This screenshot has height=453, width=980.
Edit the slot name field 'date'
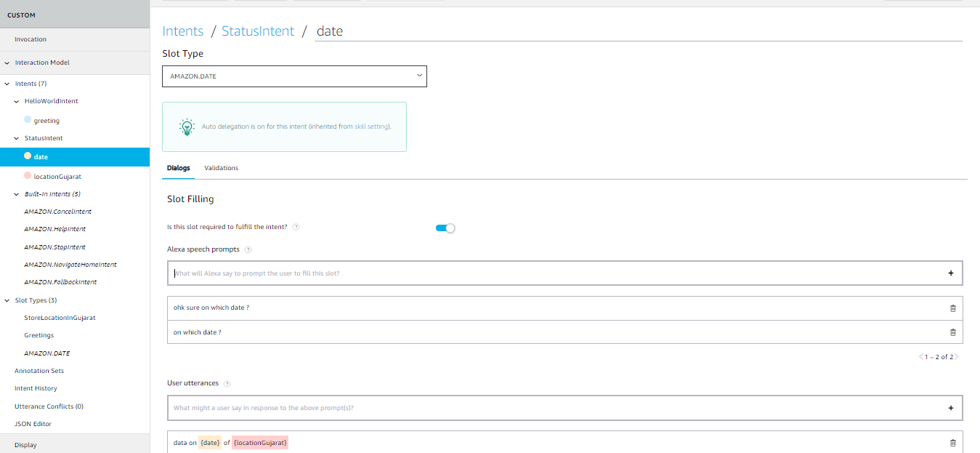point(639,31)
